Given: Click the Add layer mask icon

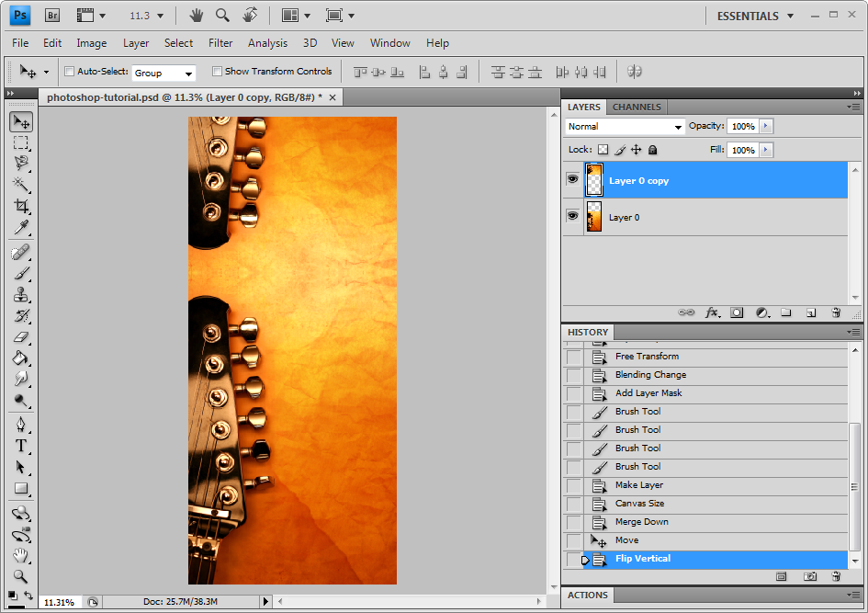Looking at the screenshot, I should click(737, 312).
